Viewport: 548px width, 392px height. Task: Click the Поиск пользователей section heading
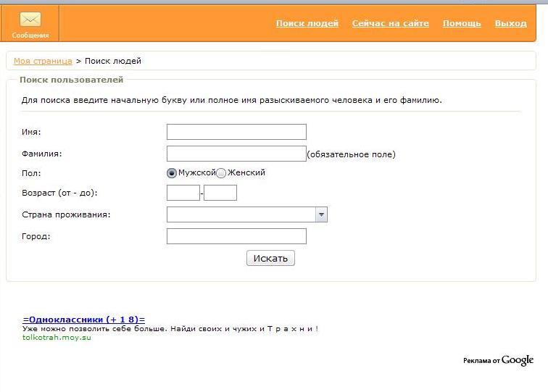tap(72, 80)
